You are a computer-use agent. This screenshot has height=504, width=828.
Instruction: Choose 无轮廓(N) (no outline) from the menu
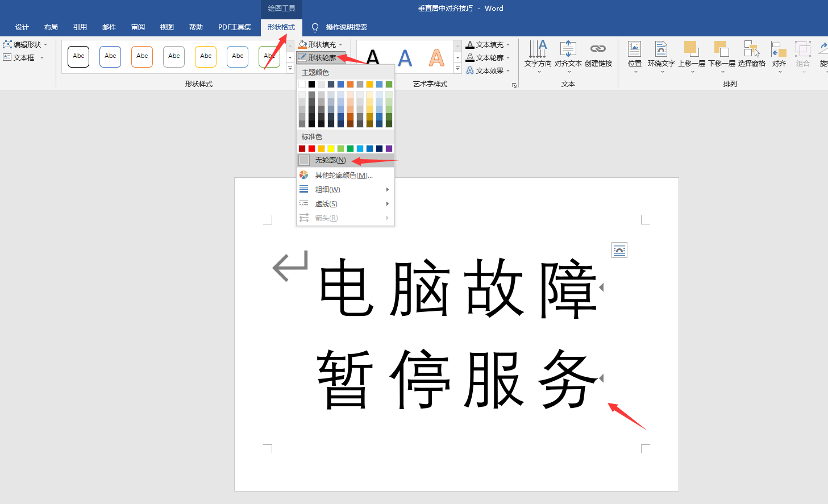346,160
